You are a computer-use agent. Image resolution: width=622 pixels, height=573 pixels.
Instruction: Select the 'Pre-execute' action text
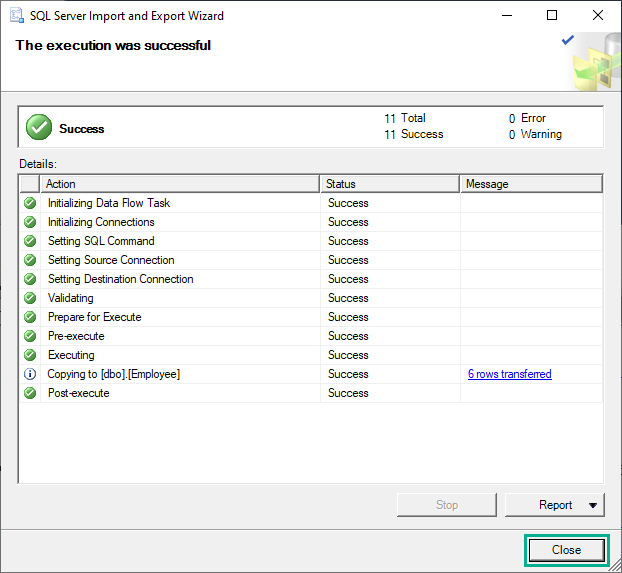tap(76, 336)
